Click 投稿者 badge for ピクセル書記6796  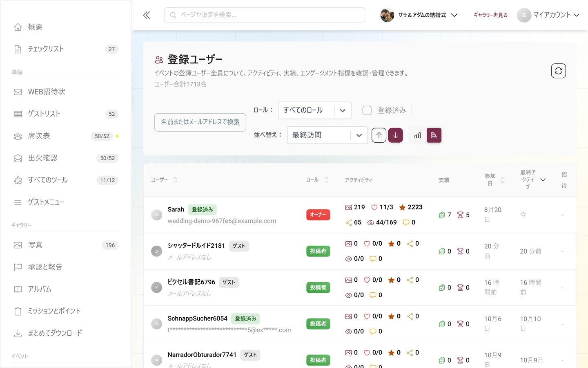[318, 288]
